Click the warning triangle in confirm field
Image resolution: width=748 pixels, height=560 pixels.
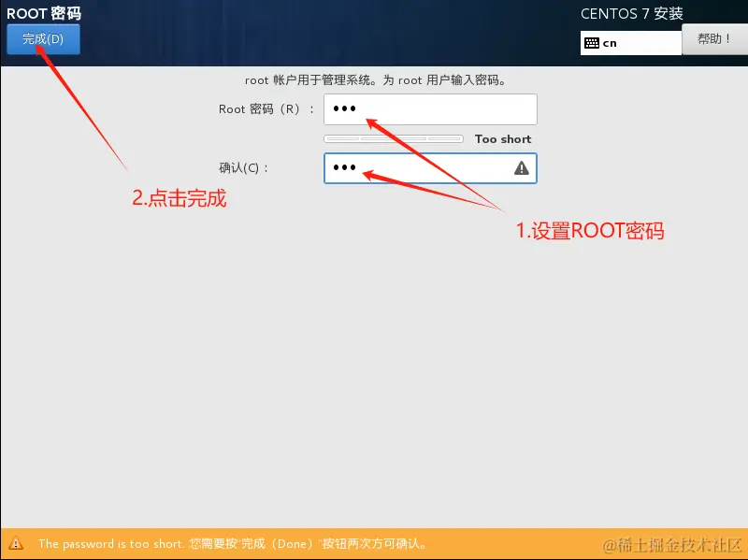(522, 168)
